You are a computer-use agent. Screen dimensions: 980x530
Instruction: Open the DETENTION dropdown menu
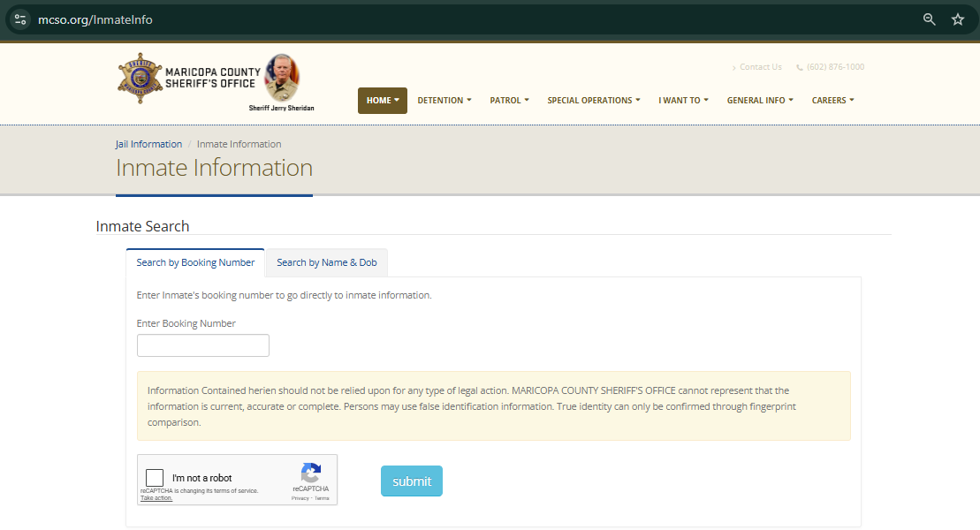click(x=444, y=101)
